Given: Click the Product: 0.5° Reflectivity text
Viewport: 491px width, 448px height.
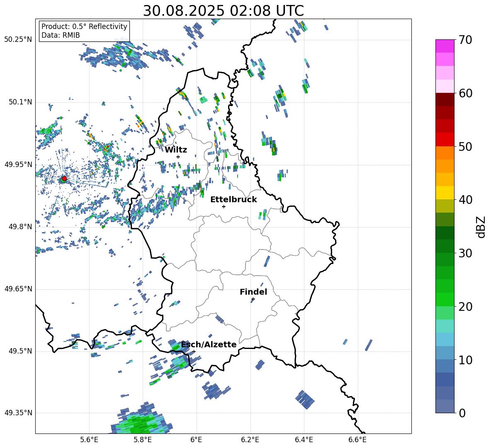Looking at the screenshot, I should [x=84, y=27].
